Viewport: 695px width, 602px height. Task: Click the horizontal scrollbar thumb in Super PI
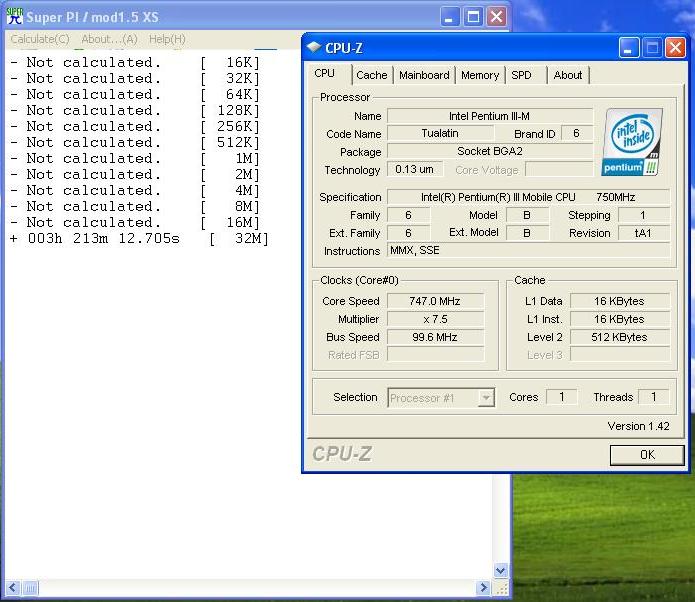tap(30, 588)
